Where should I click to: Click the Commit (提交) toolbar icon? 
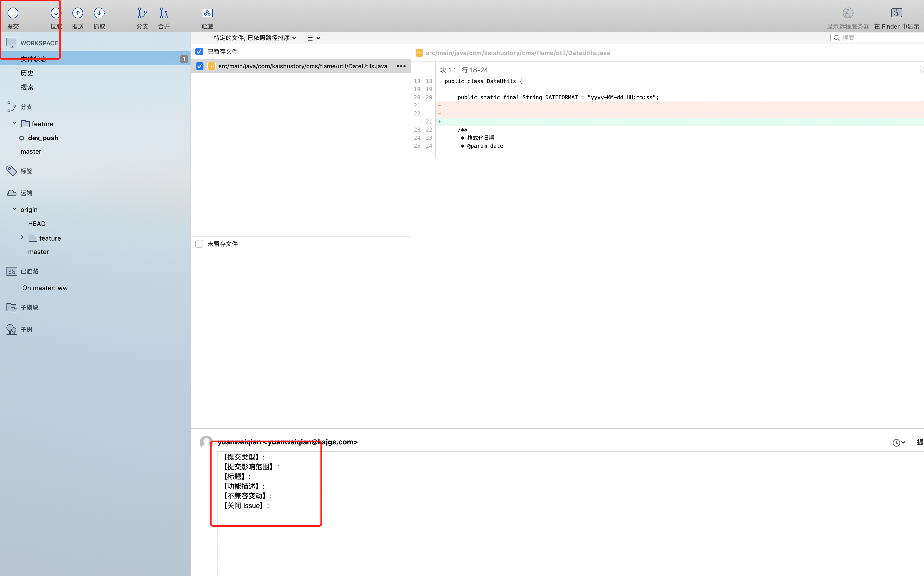click(13, 13)
